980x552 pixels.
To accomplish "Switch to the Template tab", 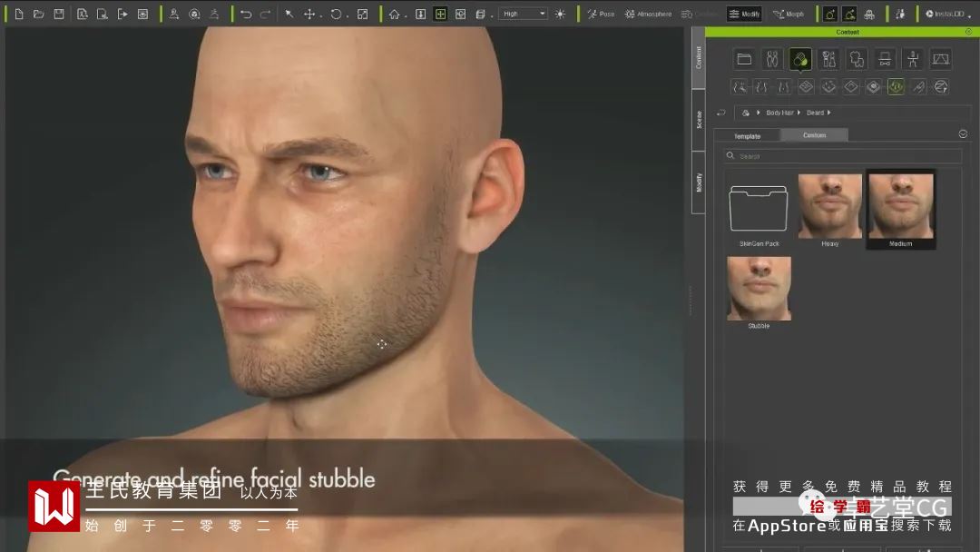I will pyautogui.click(x=747, y=135).
